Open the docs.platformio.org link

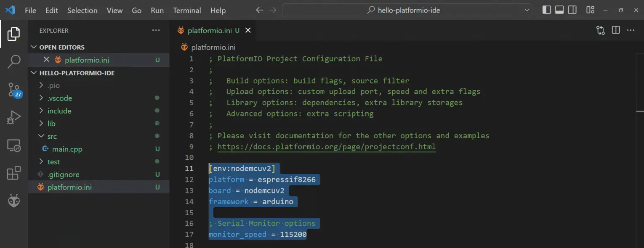[326, 146]
